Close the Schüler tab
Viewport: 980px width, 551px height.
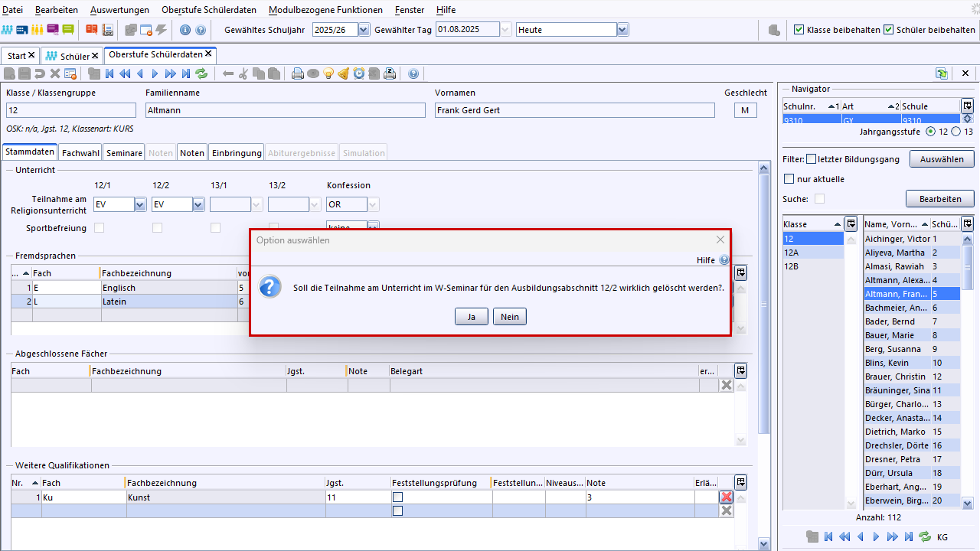click(x=95, y=56)
